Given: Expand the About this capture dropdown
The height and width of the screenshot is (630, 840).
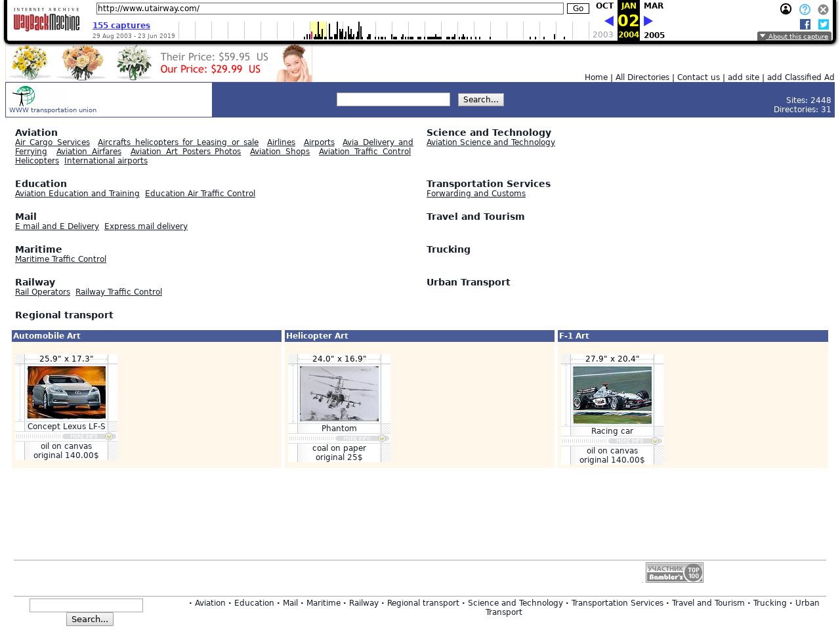Looking at the screenshot, I should [794, 37].
